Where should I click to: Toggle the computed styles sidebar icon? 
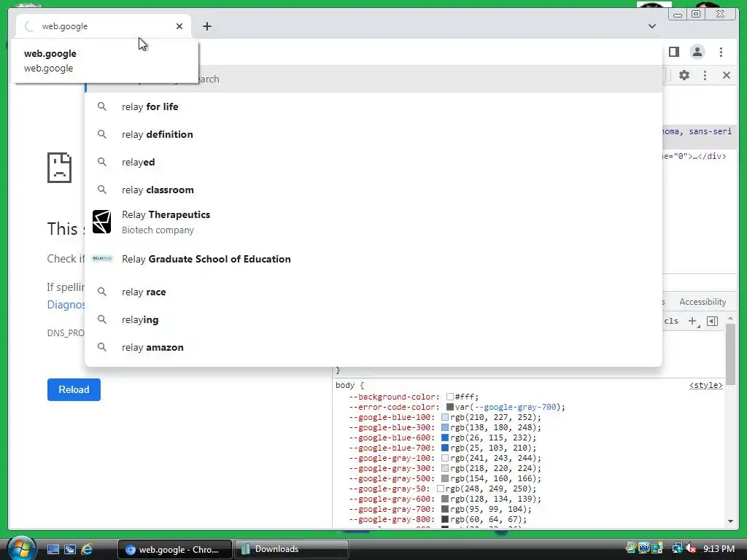coord(712,322)
